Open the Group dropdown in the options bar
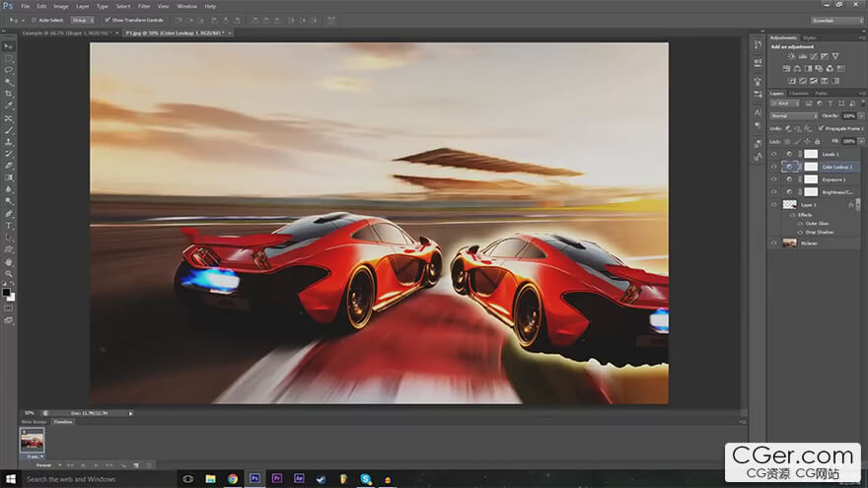The width and height of the screenshot is (868, 488). [x=82, y=20]
